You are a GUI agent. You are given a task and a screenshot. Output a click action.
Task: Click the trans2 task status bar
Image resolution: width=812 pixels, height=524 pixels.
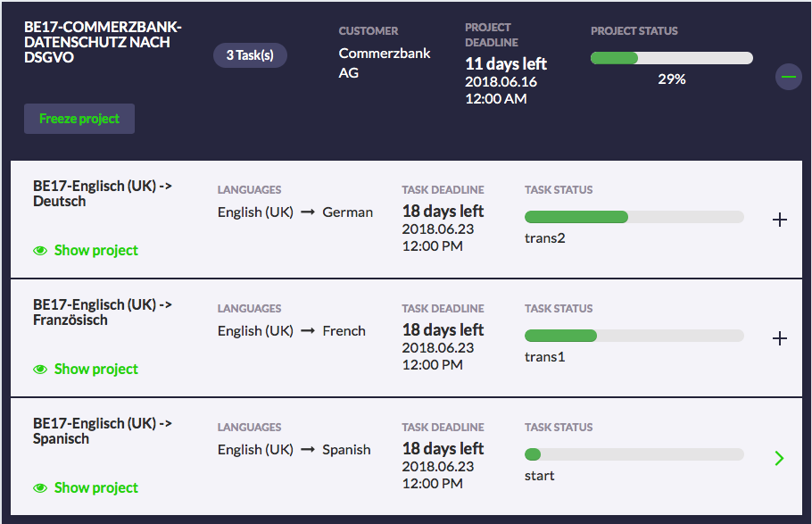coord(634,217)
